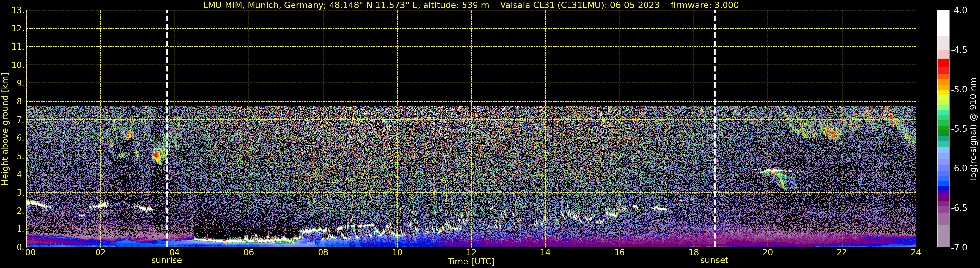Select the "sunrise" label below the time axis
This screenshot has width=980, height=268.
(x=167, y=261)
